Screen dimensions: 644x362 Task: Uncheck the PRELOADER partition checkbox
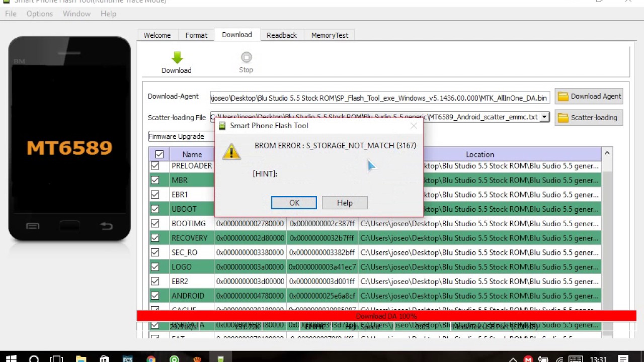[155, 165]
